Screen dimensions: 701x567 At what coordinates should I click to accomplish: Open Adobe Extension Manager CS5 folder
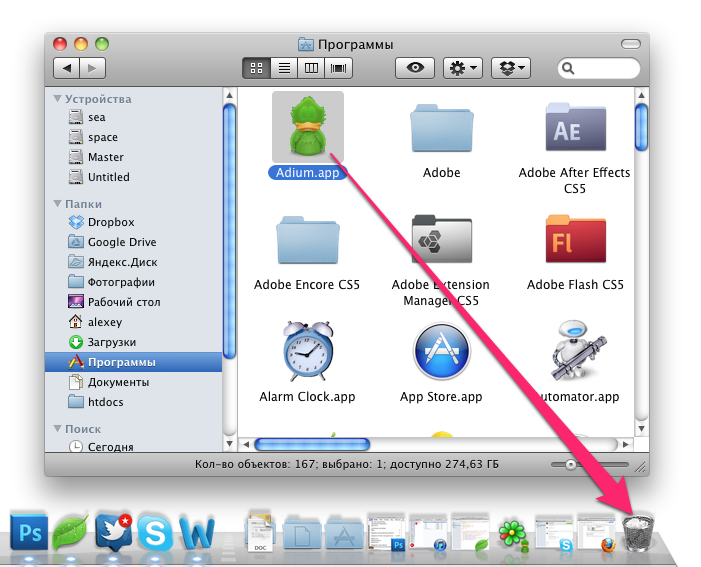[442, 239]
